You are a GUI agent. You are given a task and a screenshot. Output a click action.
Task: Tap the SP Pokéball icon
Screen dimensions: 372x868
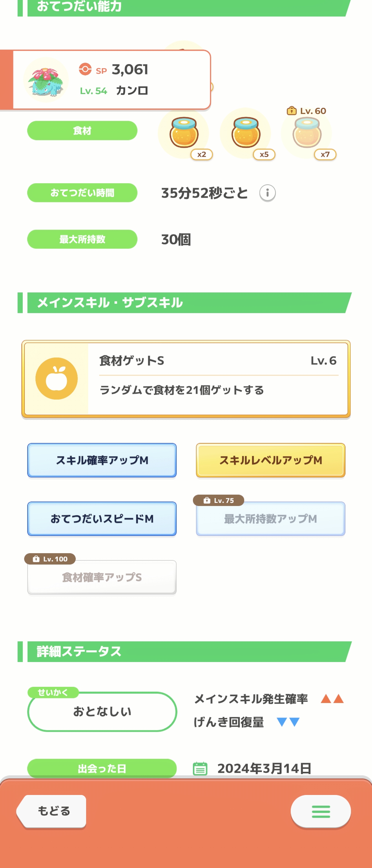pyautogui.click(x=85, y=69)
